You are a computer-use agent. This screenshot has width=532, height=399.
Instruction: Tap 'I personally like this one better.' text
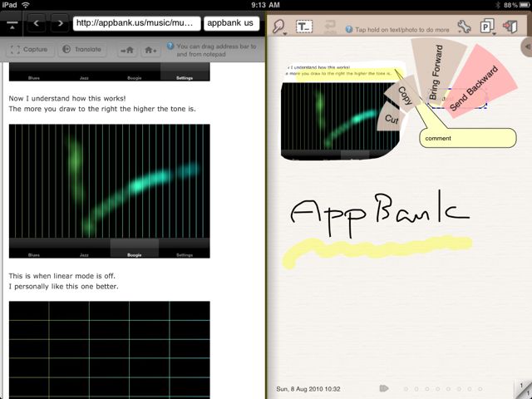pos(64,286)
